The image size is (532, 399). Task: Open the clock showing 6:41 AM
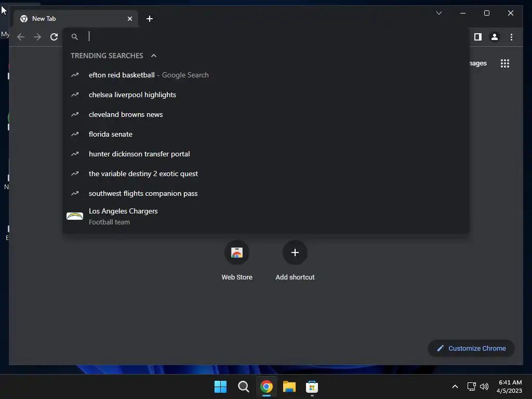coord(509,387)
